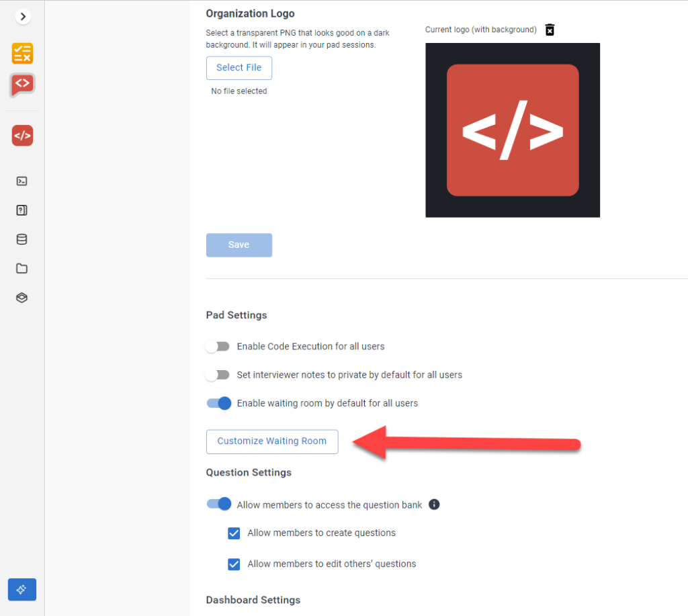This screenshot has width=688, height=616.
Task: Click Select File to upload a logo
Action: [x=239, y=68]
